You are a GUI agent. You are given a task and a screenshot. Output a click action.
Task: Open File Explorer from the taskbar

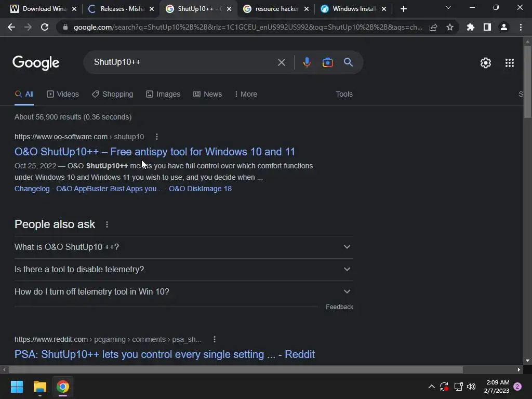click(x=39, y=387)
